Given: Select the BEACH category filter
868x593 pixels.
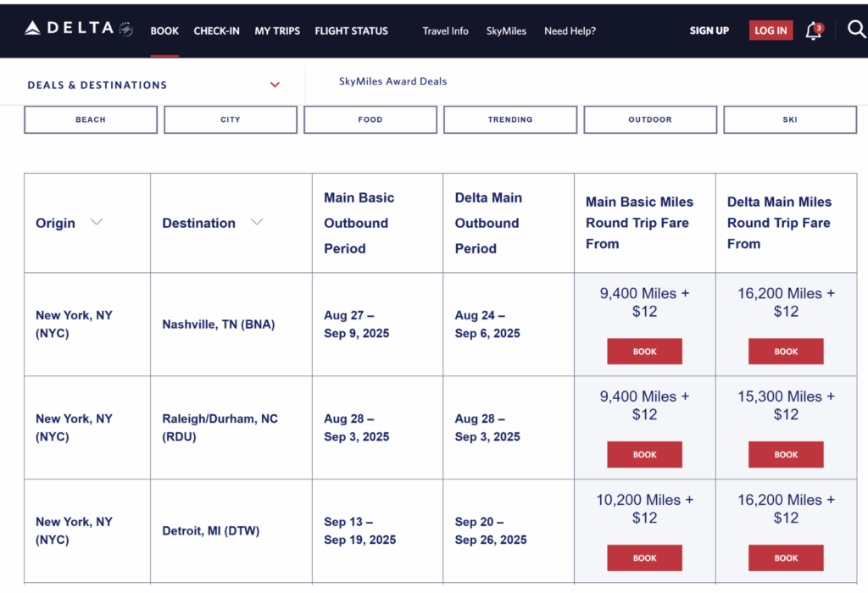Looking at the screenshot, I should pos(91,119).
